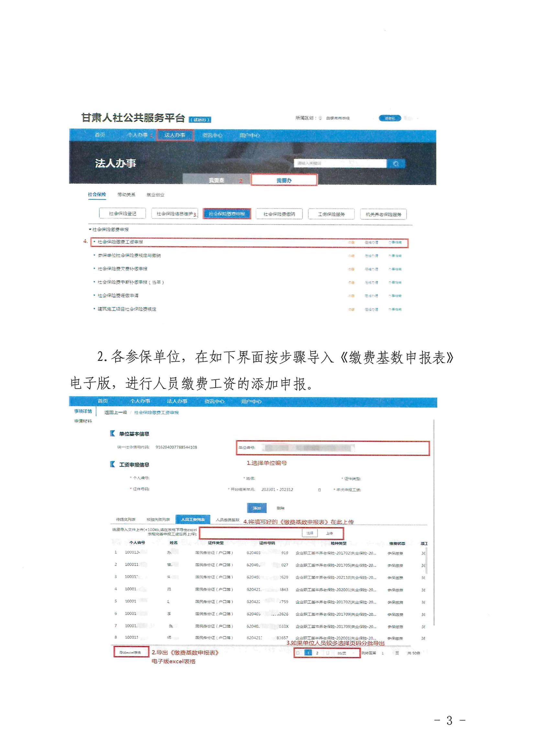Select 事项详情 in the side panel
535x756 pixels.
click(x=83, y=411)
